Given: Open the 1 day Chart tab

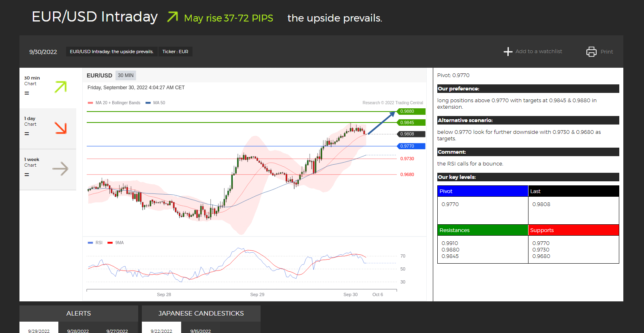Looking at the screenshot, I should point(48,129).
